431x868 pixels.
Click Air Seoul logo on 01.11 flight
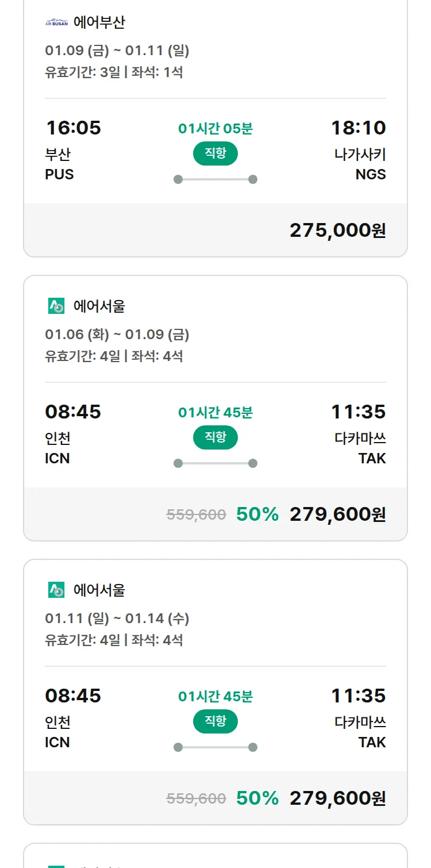[56, 590]
